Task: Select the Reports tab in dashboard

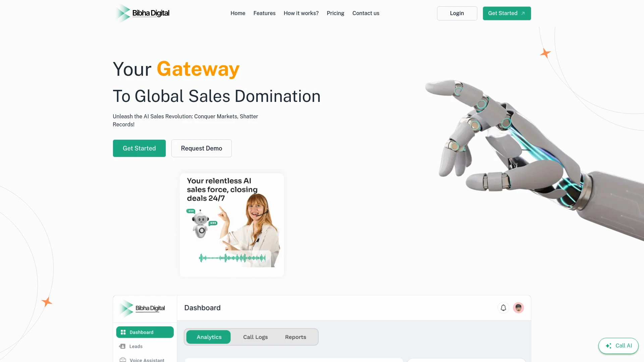Action: 296,337
